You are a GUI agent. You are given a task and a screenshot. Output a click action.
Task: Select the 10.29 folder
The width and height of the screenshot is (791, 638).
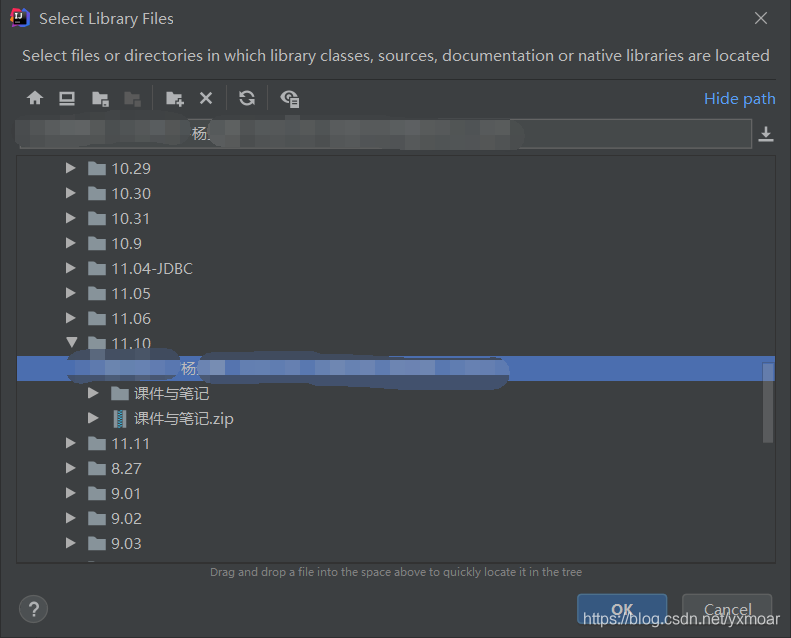[119, 168]
